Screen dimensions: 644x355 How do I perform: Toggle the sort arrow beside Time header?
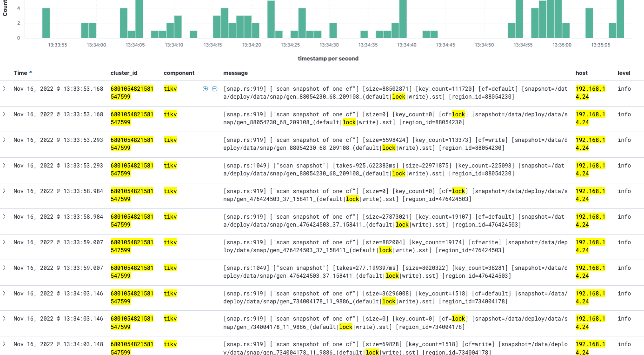click(31, 73)
